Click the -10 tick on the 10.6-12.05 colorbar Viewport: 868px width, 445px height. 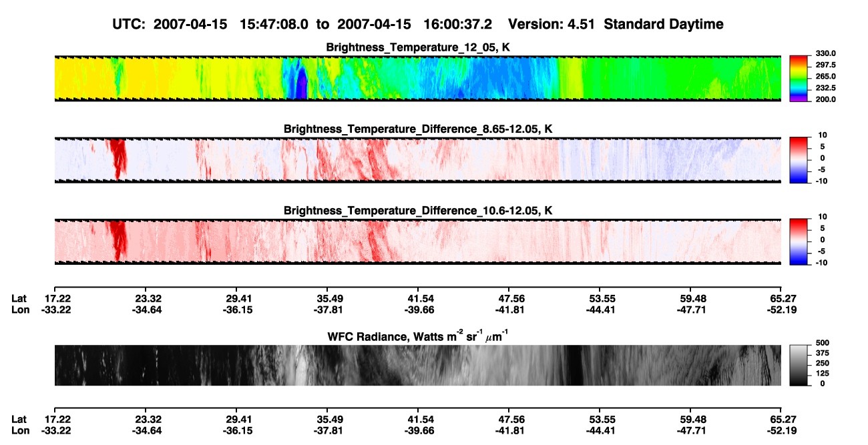tap(822, 262)
